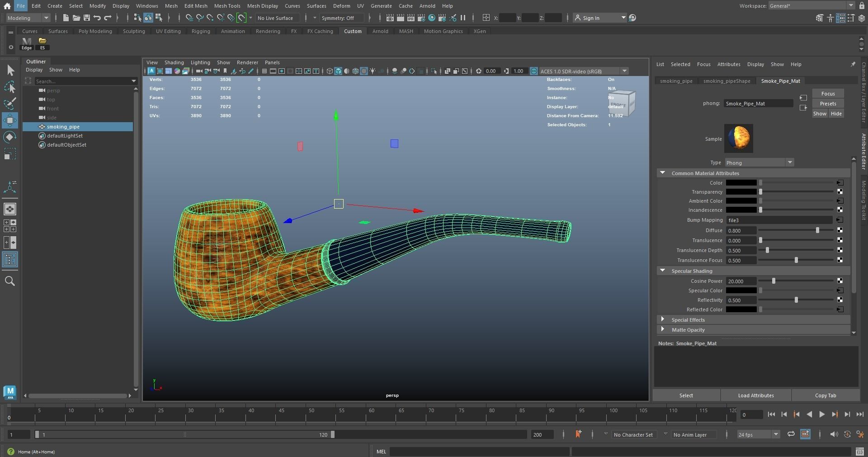Choose the Paint Selection tool
868x457 pixels.
10,104
